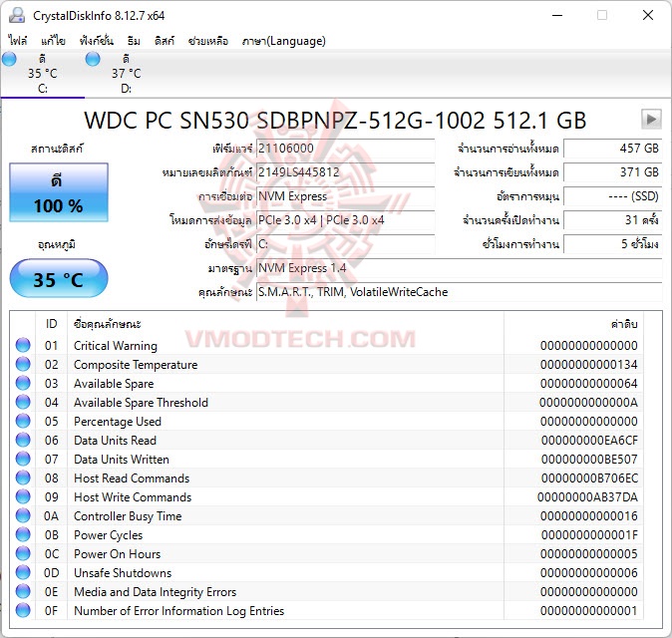Click the blue status orb for drive D:
This screenshot has height=638, width=672.
coord(93,59)
